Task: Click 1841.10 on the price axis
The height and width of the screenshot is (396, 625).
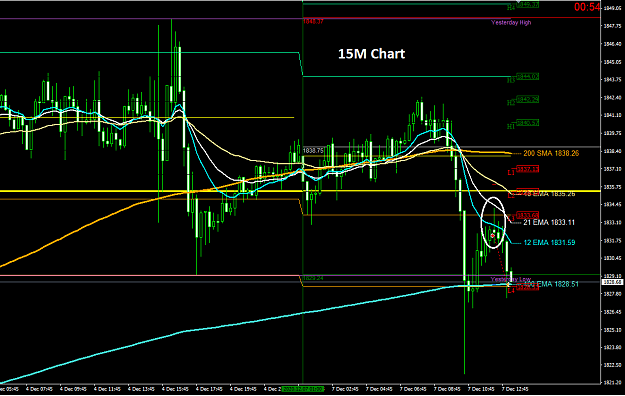Action: (613, 115)
